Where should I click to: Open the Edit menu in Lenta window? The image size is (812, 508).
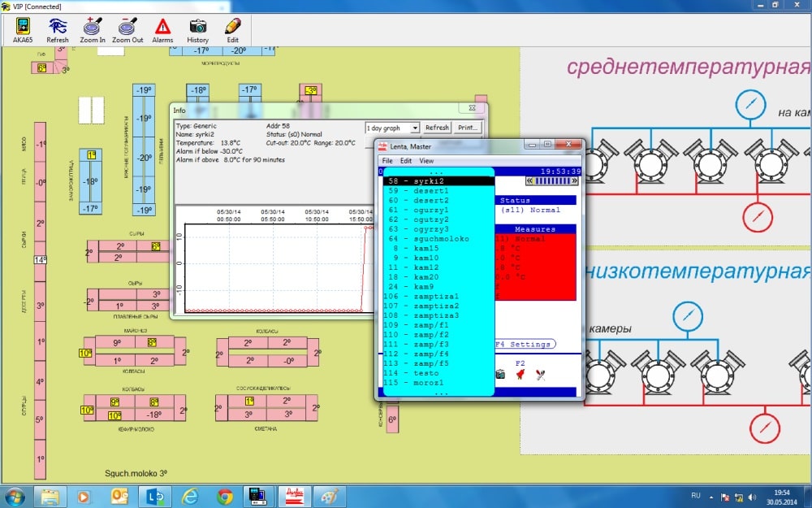(x=406, y=161)
